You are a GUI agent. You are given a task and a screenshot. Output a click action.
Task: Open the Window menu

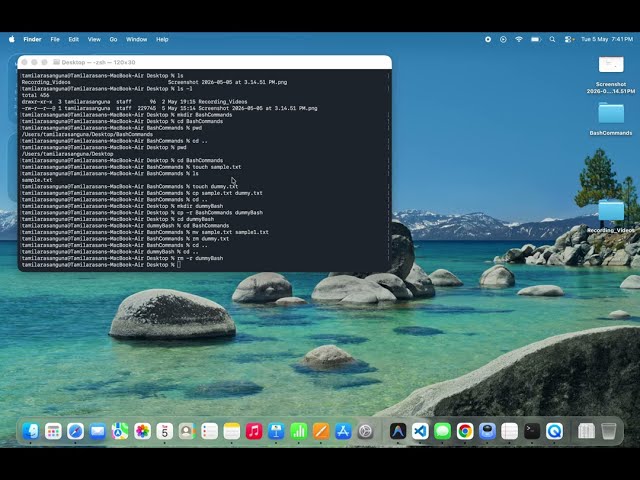coord(136,39)
